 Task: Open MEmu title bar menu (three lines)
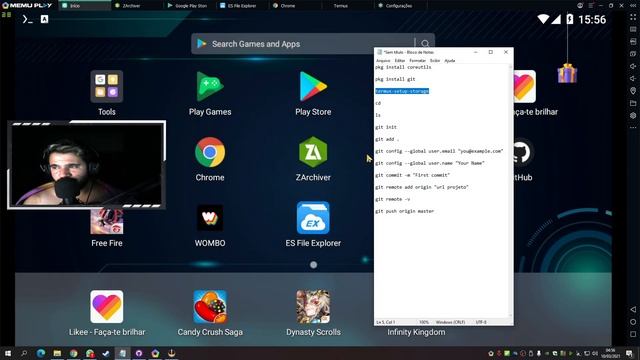click(x=591, y=6)
